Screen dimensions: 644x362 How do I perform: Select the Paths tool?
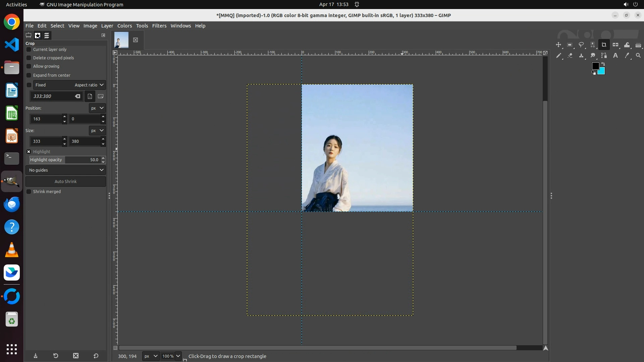point(604,56)
